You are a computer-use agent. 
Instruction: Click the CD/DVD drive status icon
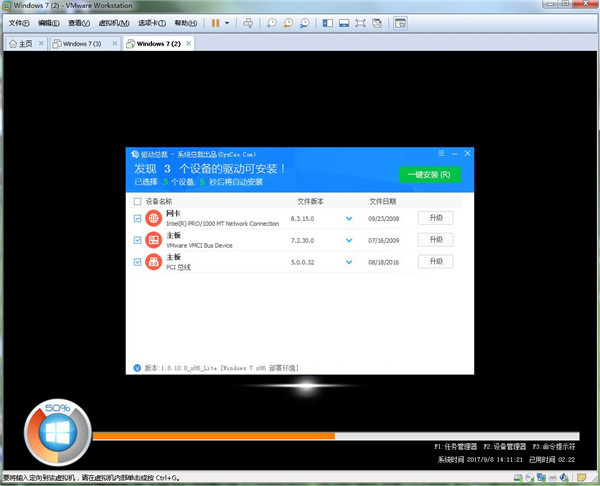tap(530, 478)
